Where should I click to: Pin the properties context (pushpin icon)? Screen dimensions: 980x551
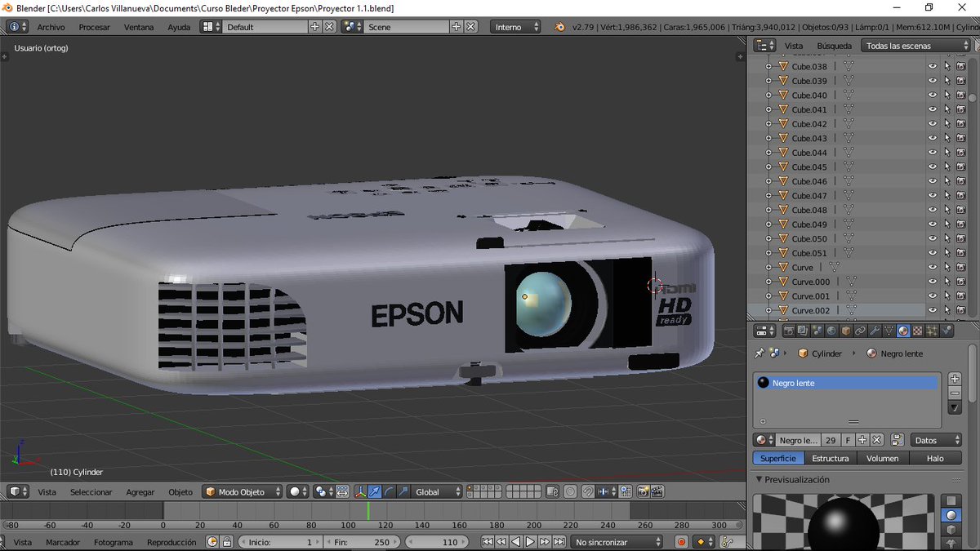coord(759,353)
